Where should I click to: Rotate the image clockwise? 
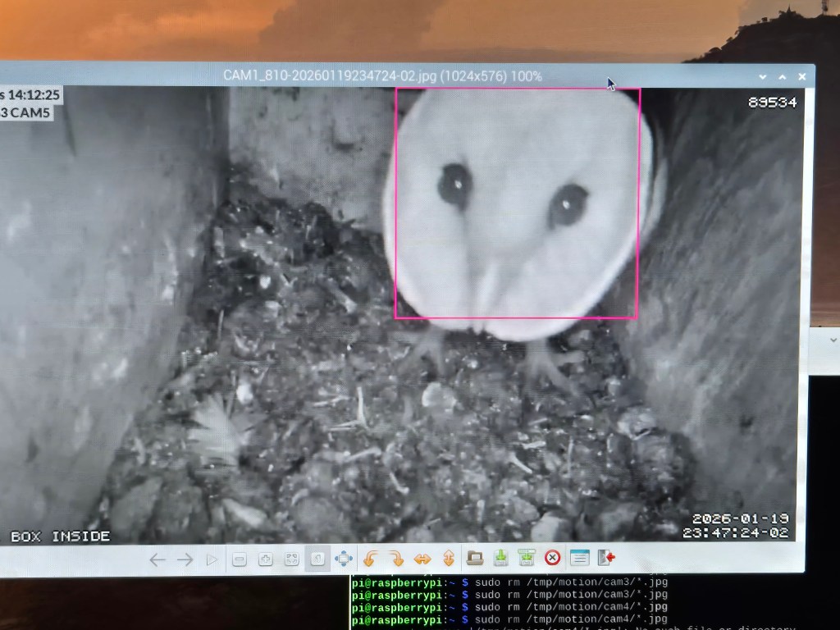click(x=396, y=559)
